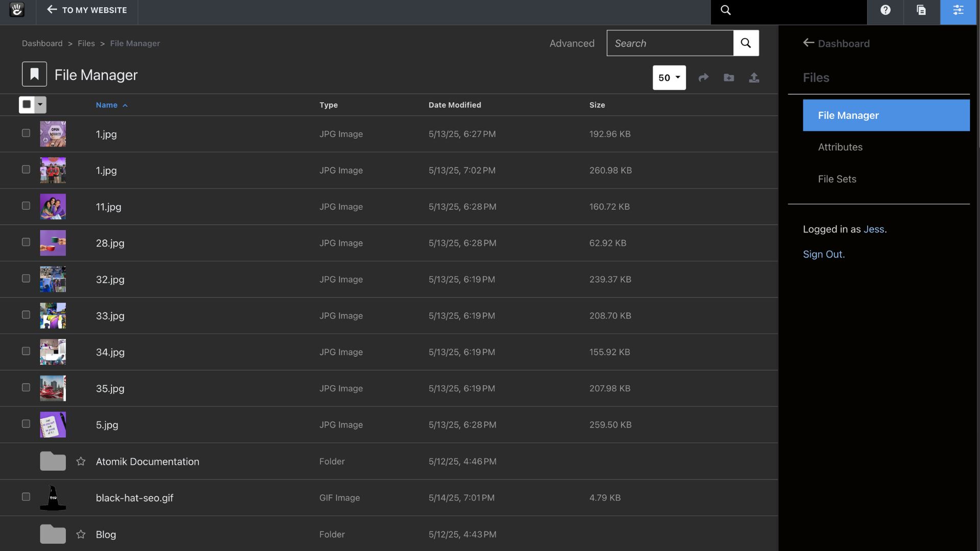980x551 pixels.
Task: Focus the file Search input field
Action: (x=670, y=43)
